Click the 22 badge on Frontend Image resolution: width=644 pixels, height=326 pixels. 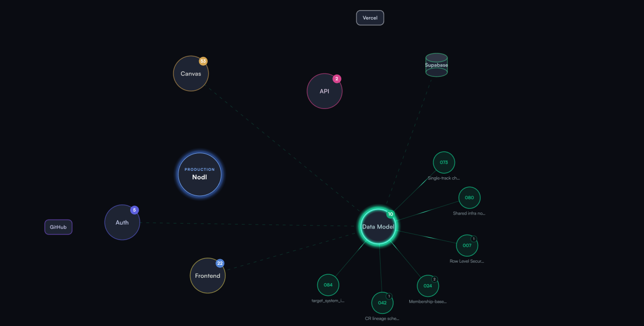220,263
